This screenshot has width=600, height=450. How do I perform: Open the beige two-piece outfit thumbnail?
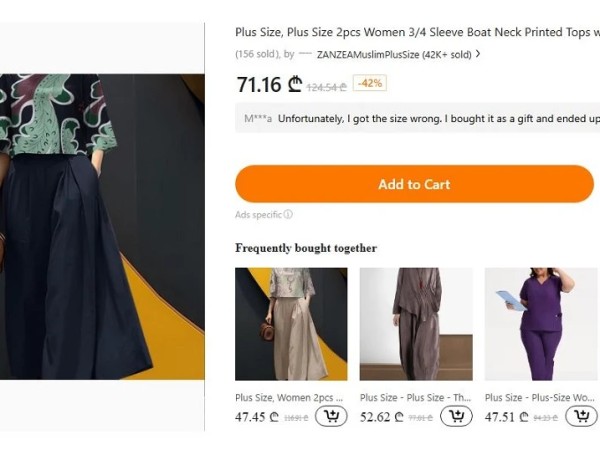pyautogui.click(x=291, y=324)
